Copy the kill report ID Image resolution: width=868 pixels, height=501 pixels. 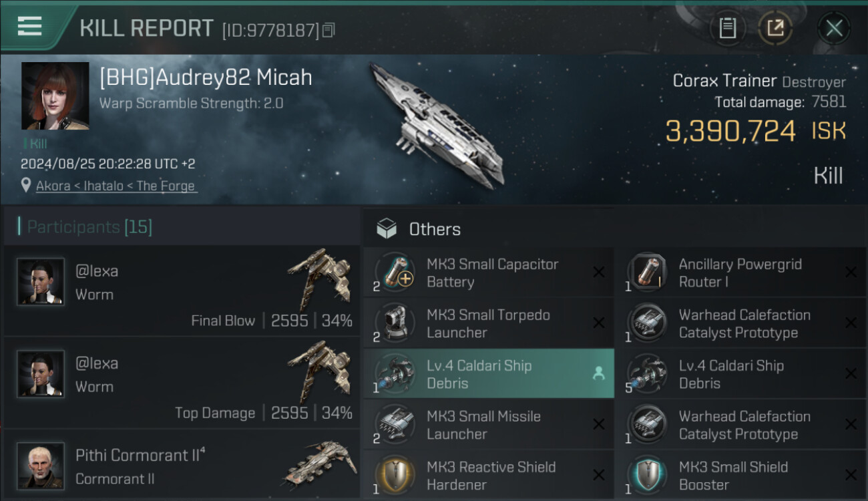pyautogui.click(x=328, y=30)
